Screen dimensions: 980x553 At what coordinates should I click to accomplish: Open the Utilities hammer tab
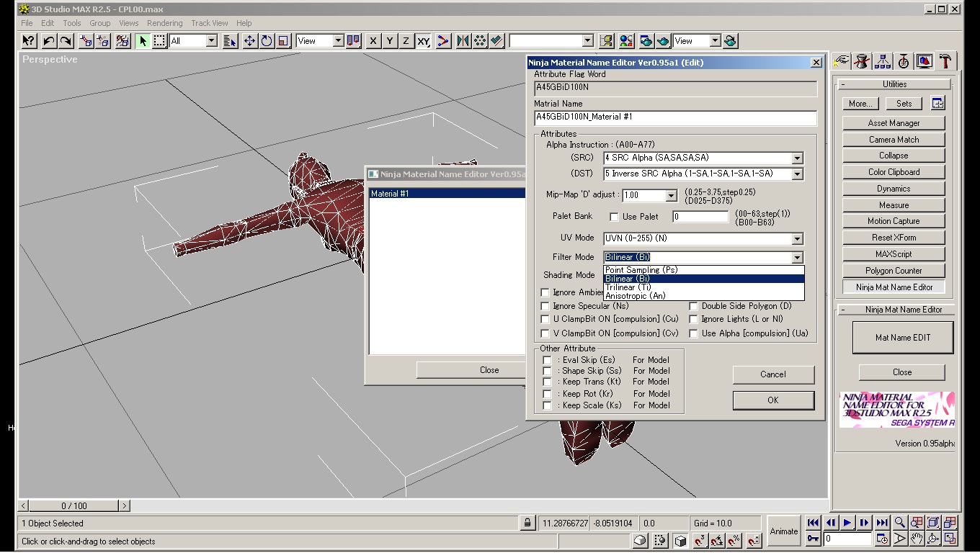point(945,62)
